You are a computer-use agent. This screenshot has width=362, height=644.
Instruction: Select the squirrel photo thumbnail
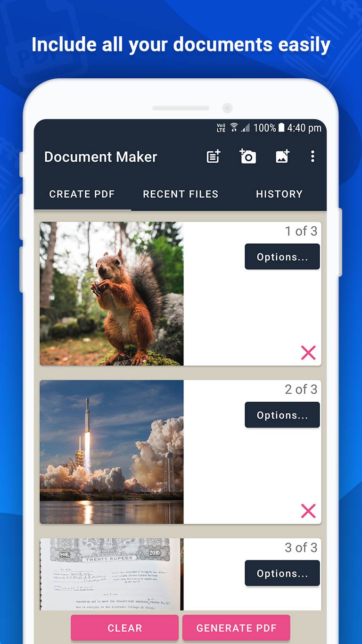click(x=112, y=294)
